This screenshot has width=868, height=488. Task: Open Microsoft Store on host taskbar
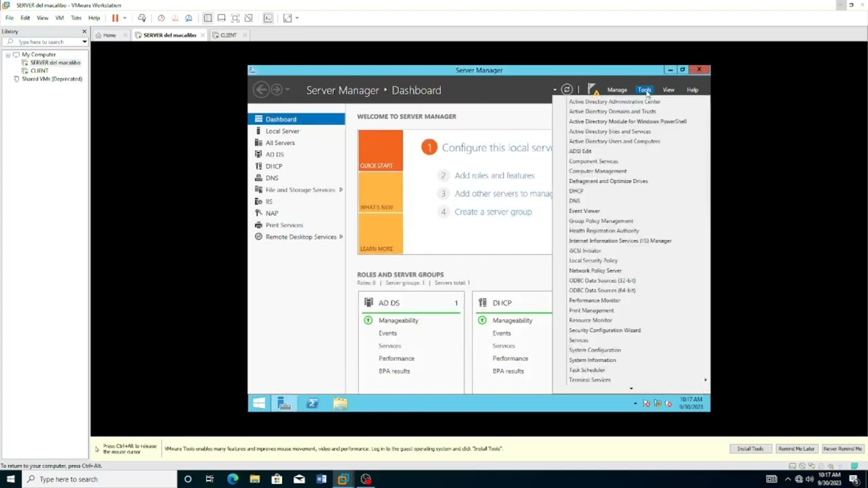[x=277, y=479]
